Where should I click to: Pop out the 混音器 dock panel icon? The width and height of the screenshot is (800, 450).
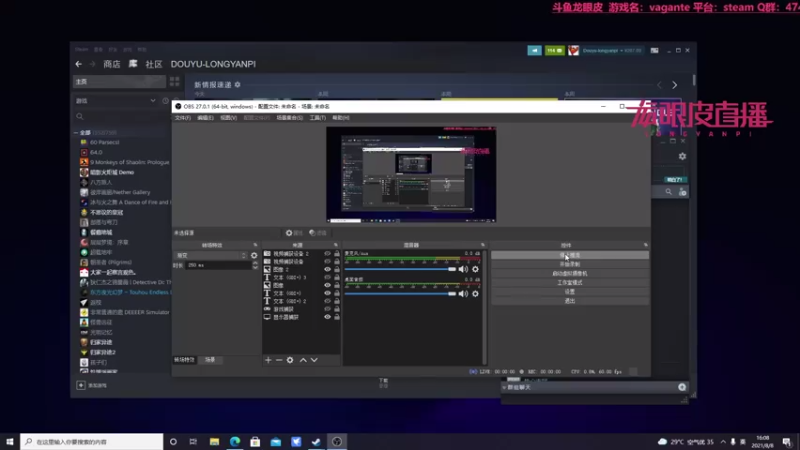click(483, 245)
